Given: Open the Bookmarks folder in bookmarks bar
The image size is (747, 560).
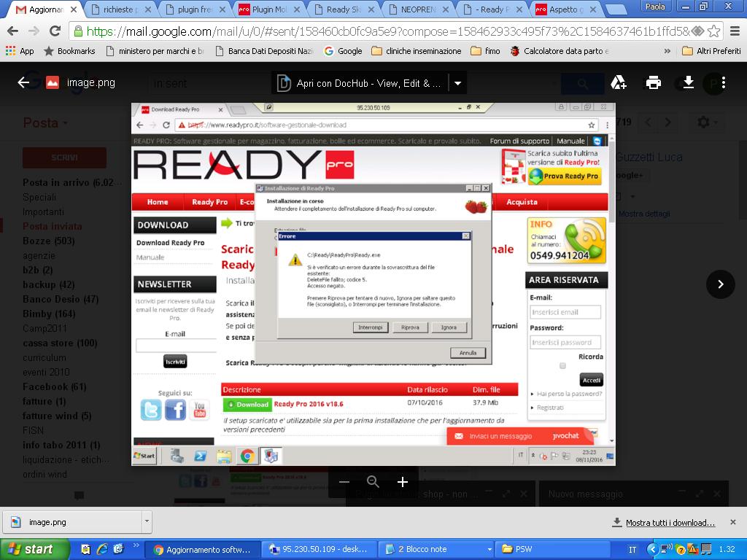Looking at the screenshot, I should (x=69, y=51).
